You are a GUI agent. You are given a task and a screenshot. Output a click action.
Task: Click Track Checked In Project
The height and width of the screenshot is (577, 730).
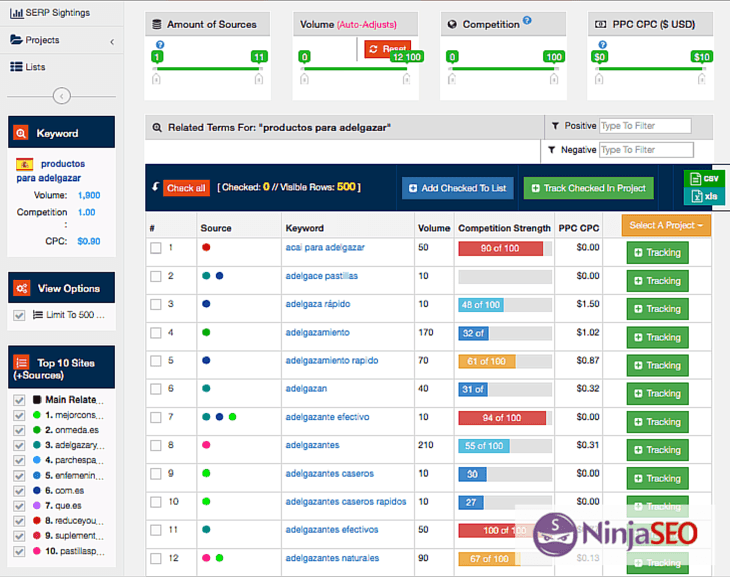point(588,188)
